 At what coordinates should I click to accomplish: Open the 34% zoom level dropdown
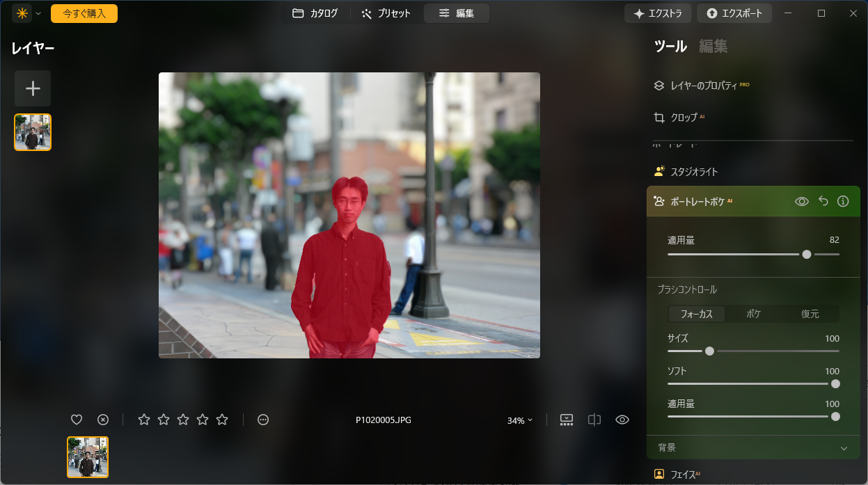[x=519, y=419]
